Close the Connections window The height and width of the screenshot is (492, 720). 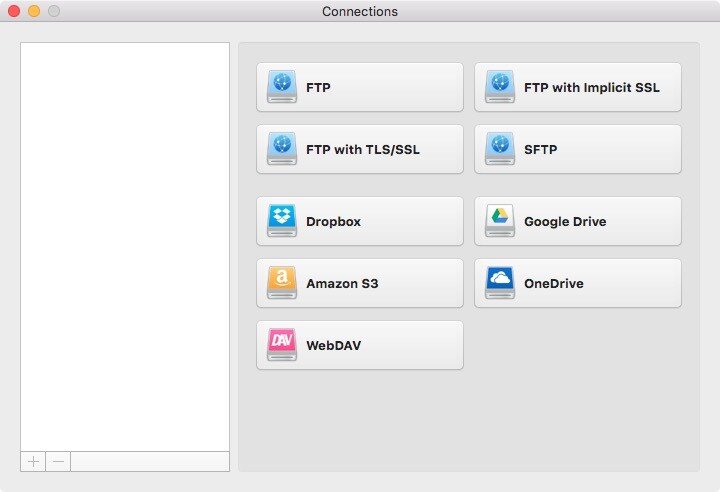[14, 11]
